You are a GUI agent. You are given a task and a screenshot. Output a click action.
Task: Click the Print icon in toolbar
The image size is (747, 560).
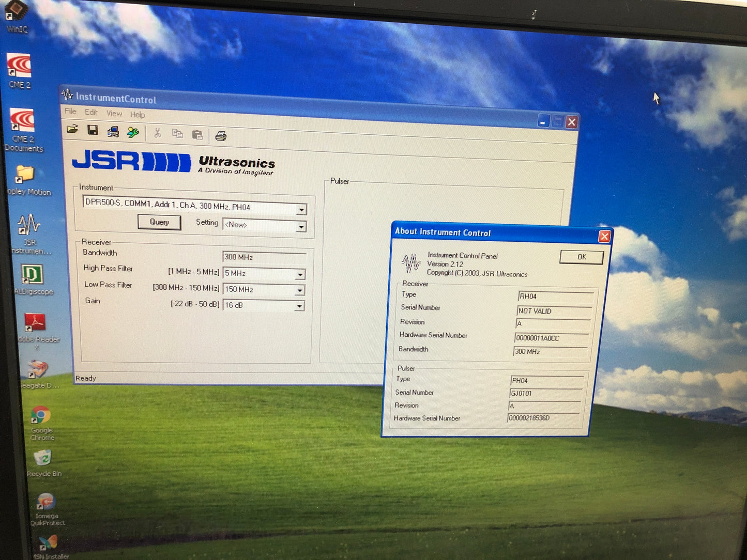(221, 136)
